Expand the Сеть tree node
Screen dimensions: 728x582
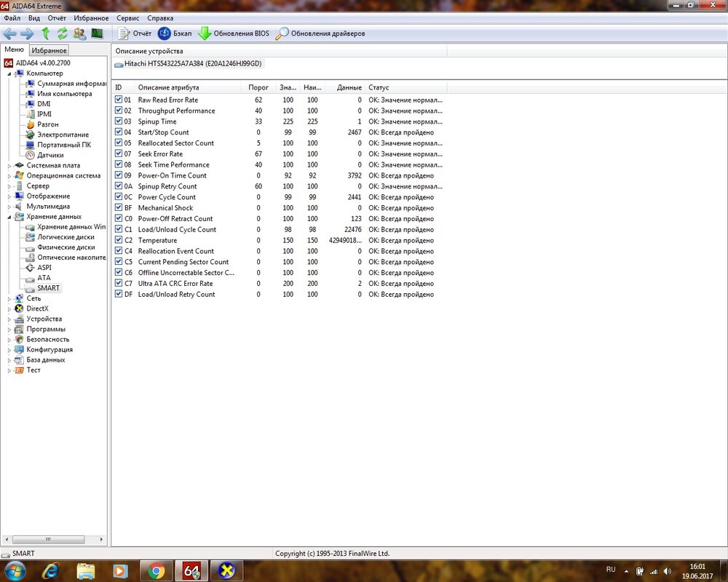[x=9, y=298]
